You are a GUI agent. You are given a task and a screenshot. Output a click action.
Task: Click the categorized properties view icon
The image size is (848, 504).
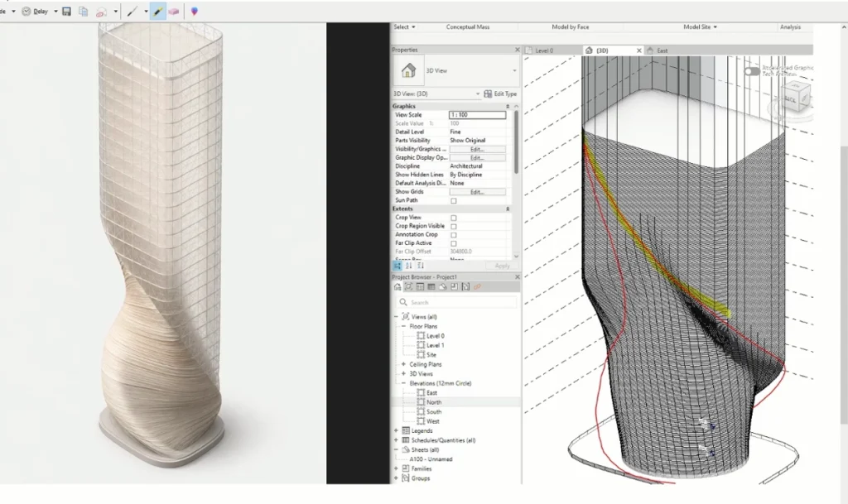(x=397, y=266)
